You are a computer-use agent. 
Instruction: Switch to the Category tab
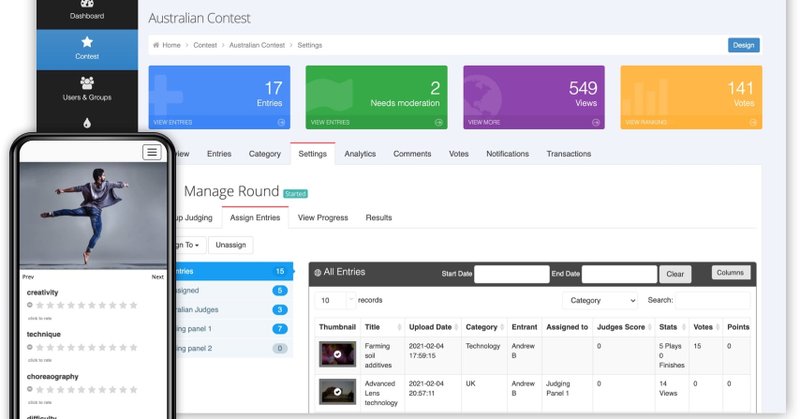264,154
